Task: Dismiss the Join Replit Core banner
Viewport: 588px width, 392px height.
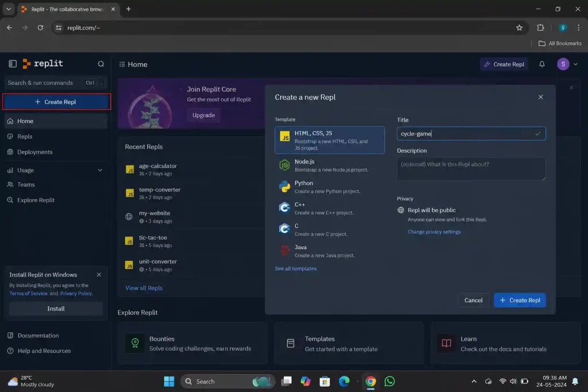Action: pyautogui.click(x=571, y=88)
